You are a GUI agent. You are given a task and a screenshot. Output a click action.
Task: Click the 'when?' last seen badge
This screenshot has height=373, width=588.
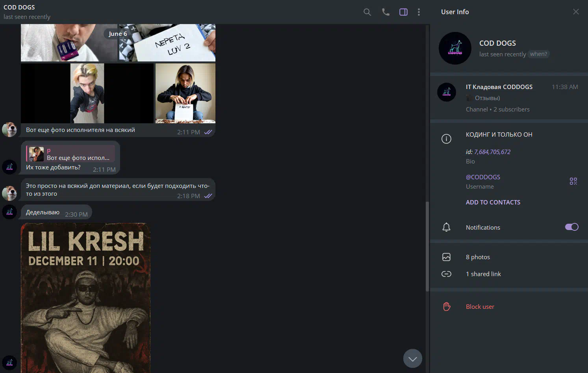(538, 54)
